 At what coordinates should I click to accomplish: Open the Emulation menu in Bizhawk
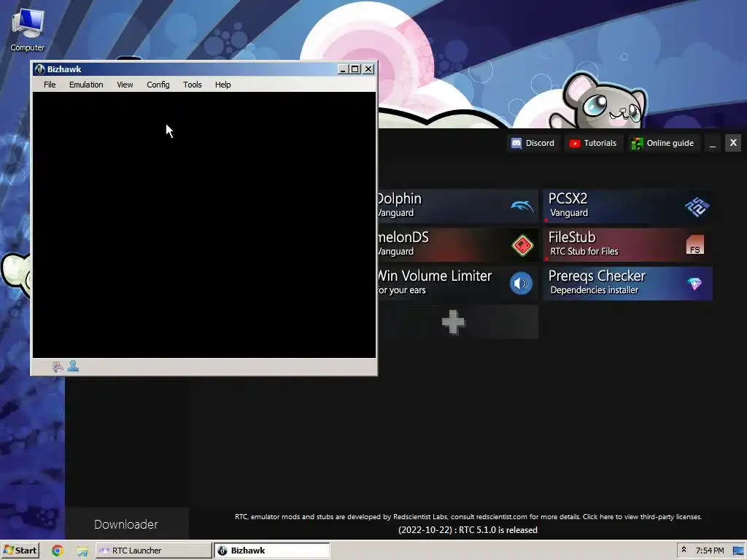[x=86, y=85]
